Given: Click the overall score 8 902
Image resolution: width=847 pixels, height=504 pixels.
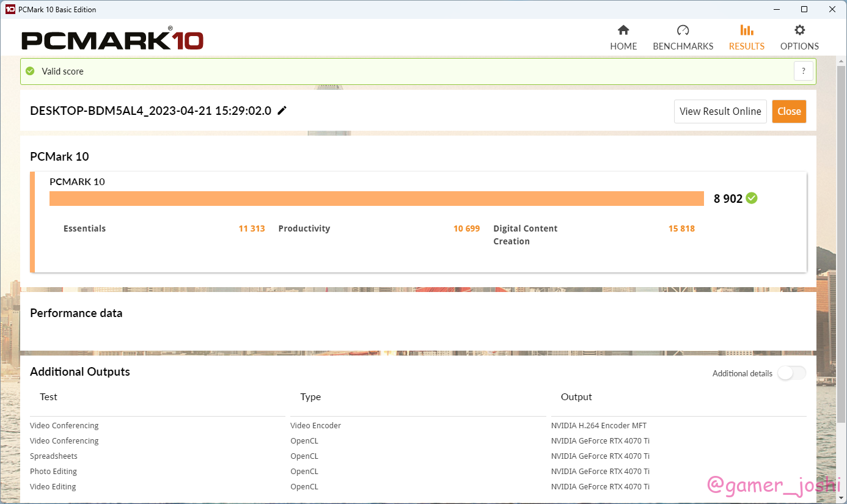Looking at the screenshot, I should click(728, 199).
